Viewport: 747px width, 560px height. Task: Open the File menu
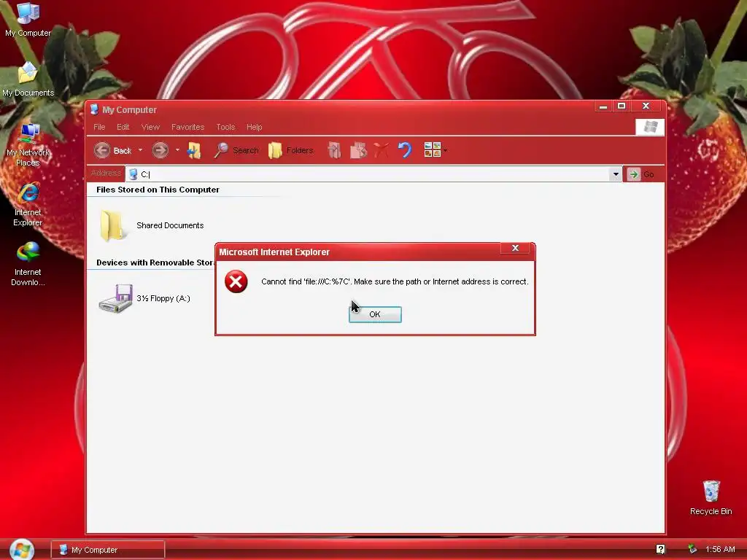click(99, 127)
